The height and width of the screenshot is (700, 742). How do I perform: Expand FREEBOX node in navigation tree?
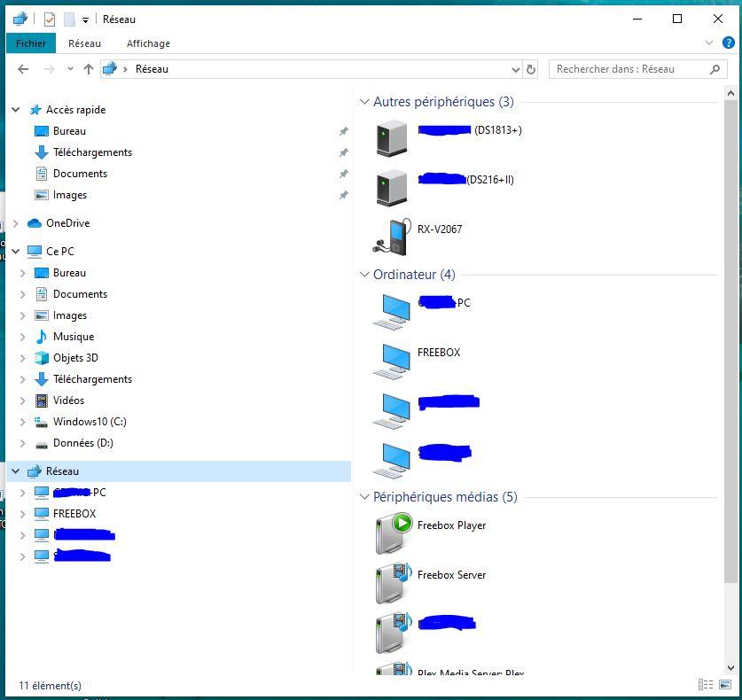click(x=22, y=514)
